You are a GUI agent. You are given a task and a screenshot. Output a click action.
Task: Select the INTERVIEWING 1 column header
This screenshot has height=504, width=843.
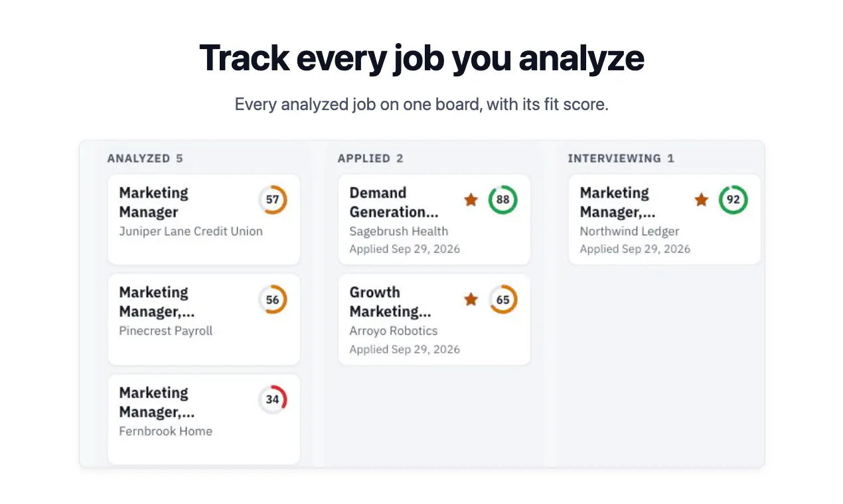621,158
